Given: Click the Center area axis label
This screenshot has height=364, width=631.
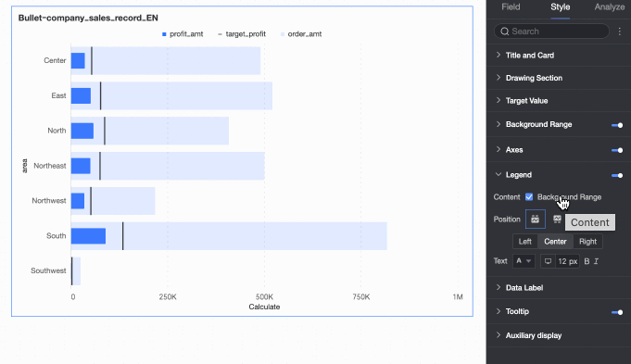Looking at the screenshot, I should pyautogui.click(x=55, y=60).
